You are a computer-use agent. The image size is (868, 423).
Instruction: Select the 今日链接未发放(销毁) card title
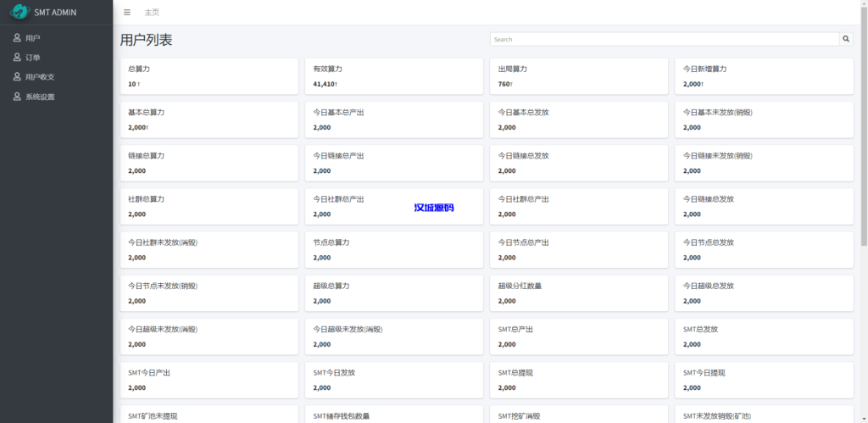click(718, 156)
